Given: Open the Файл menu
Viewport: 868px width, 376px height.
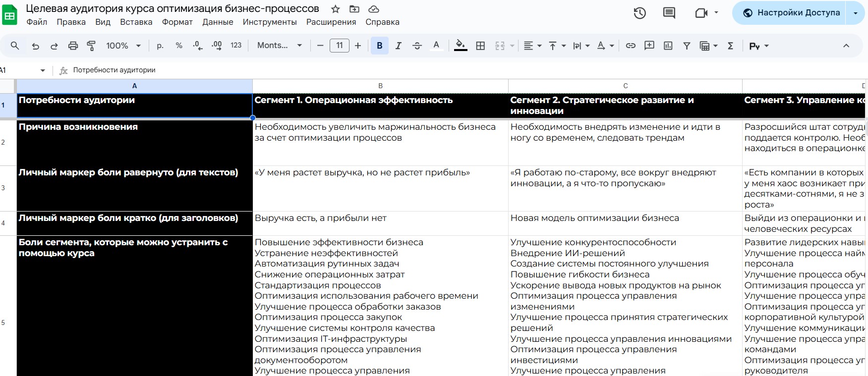Looking at the screenshot, I should pyautogui.click(x=37, y=22).
